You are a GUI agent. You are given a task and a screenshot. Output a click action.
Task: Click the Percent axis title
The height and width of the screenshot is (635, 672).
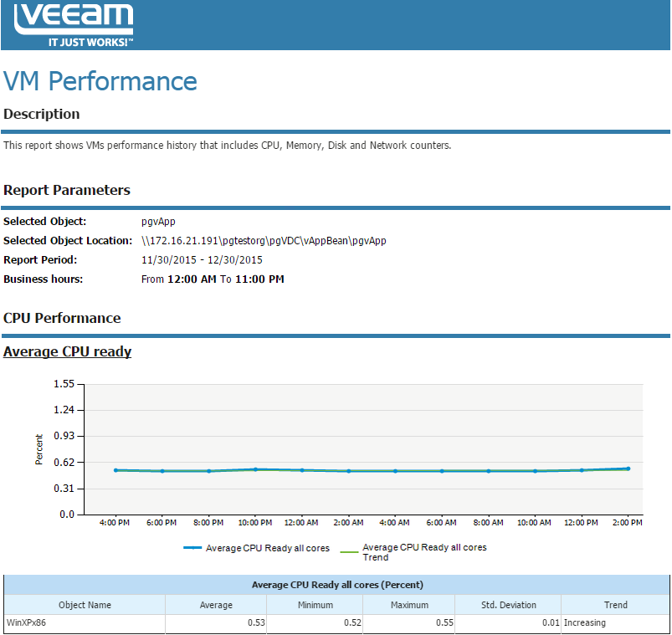39,449
